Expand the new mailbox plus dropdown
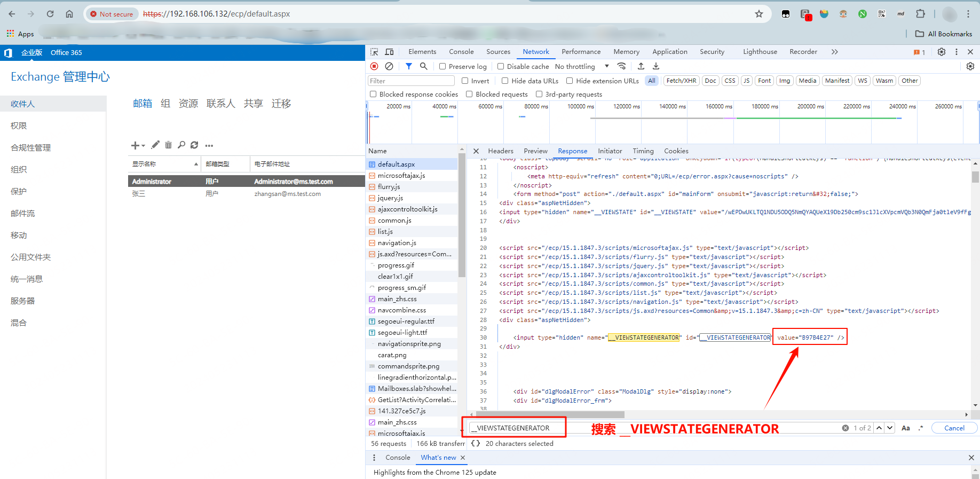The image size is (980, 479). 138,145
